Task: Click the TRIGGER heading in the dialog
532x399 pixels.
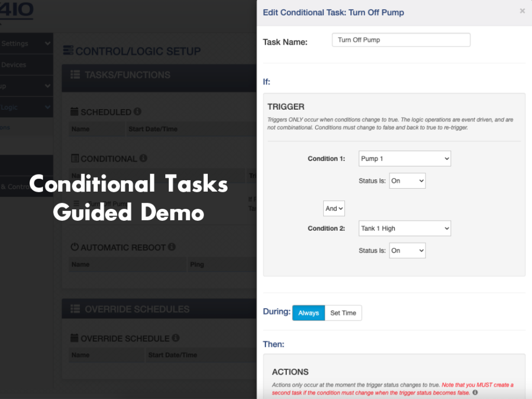Action: (286, 107)
